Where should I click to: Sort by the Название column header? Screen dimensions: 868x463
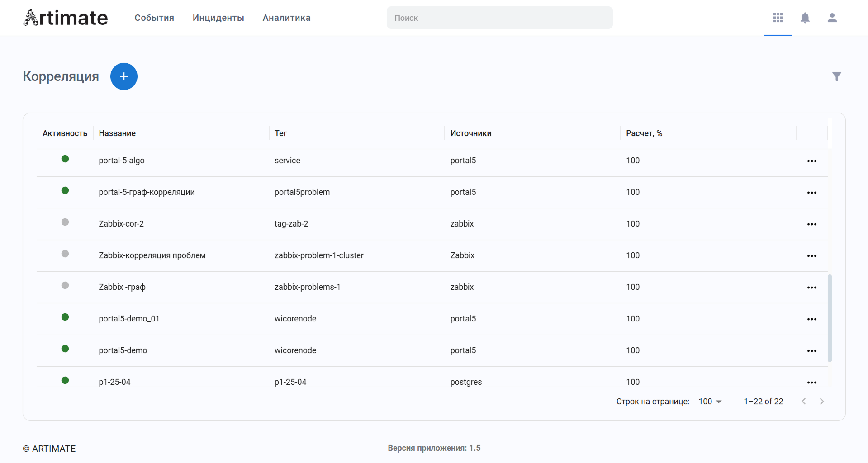pos(117,133)
